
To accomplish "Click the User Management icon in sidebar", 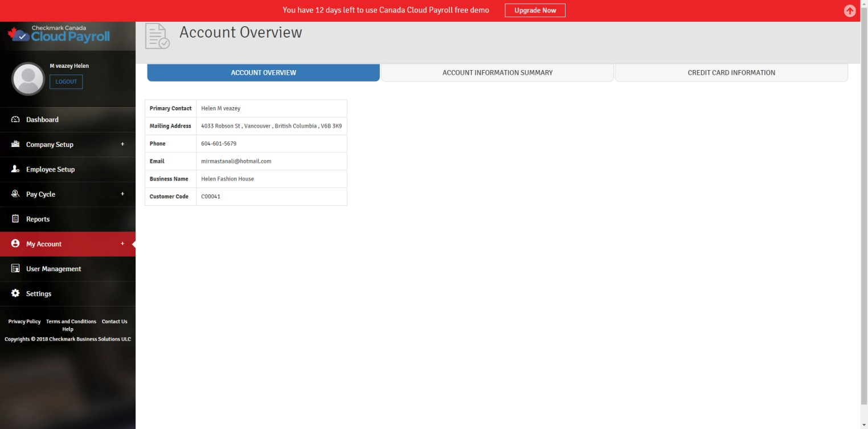I will point(15,268).
